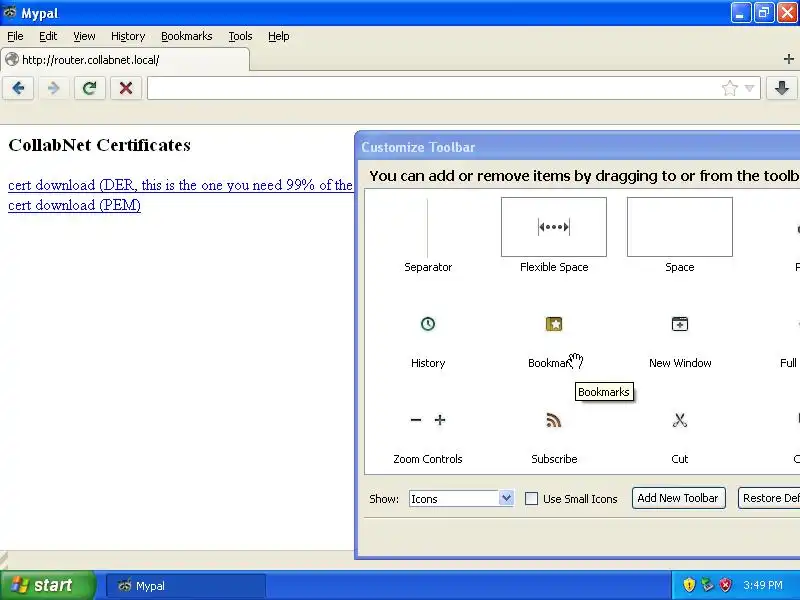The height and width of the screenshot is (600, 800).
Task: Click the 3:49 PM system clock
Action: [763, 585]
